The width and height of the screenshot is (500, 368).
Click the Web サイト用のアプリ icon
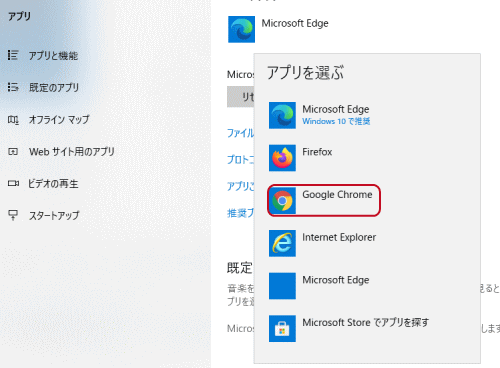[x=13, y=152]
